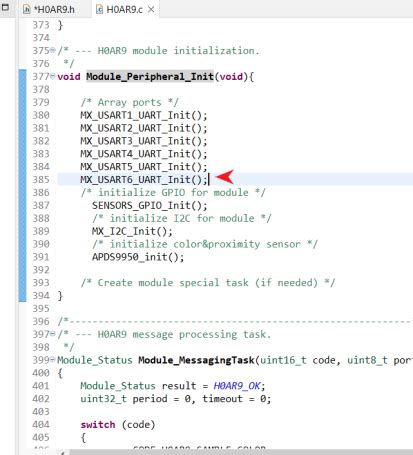Screen dimensions: 413x455
Task: Click the 'initialize I2C for module' comment
Action: pyautogui.click(x=182, y=218)
